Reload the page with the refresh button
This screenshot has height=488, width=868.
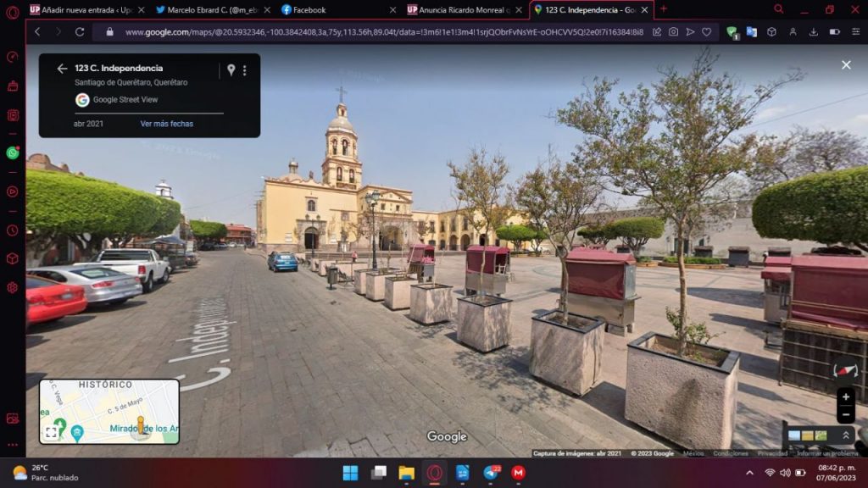80,31
